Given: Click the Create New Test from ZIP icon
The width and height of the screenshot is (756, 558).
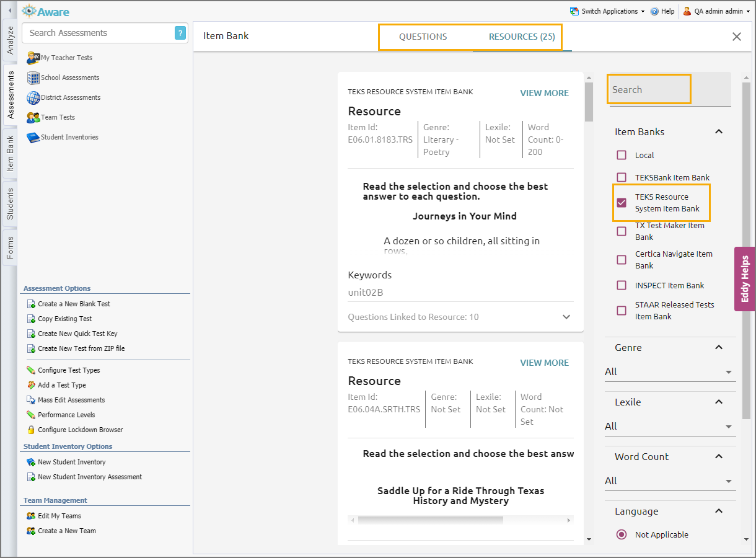Looking at the screenshot, I should pos(31,348).
